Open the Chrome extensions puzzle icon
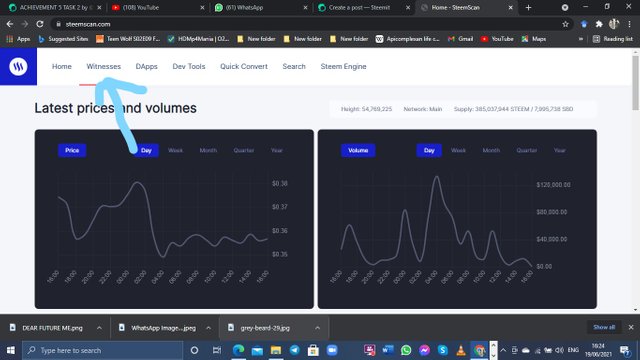The image size is (640, 360). 599,24
